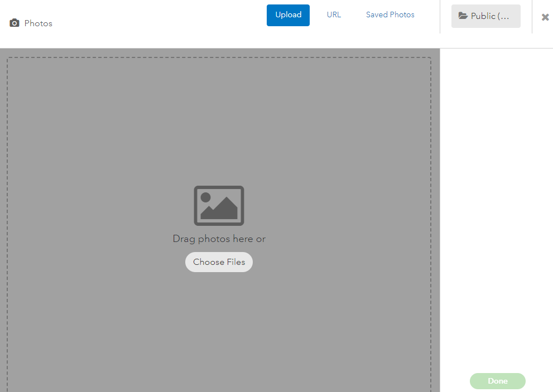Select the Upload tab
This screenshot has width=553, height=392.
tap(288, 15)
